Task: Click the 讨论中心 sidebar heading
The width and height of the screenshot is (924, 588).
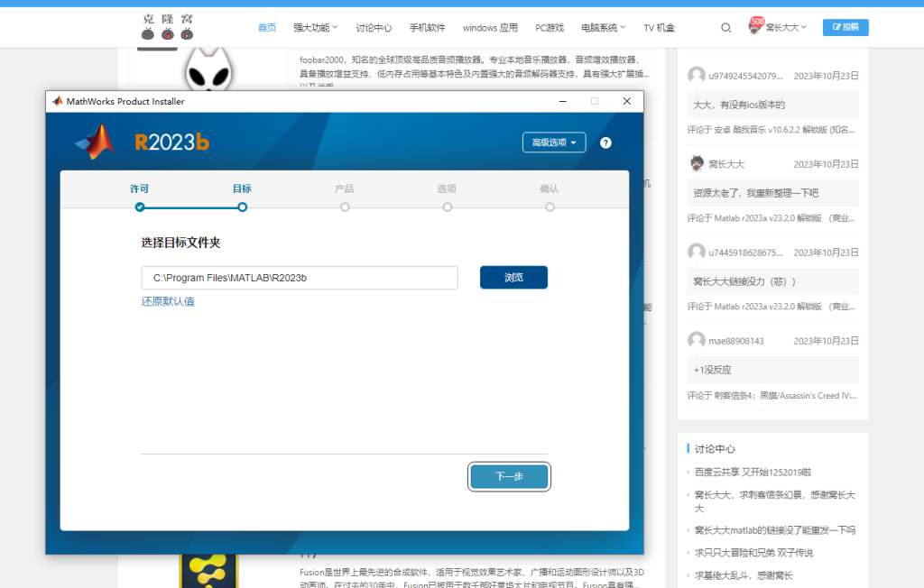Action: click(x=715, y=449)
